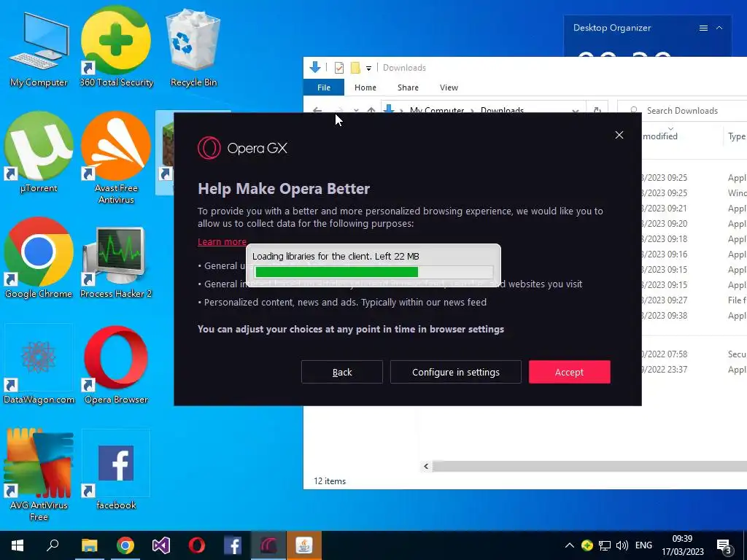Click the Back button
The height and width of the screenshot is (560, 747).
click(x=342, y=372)
